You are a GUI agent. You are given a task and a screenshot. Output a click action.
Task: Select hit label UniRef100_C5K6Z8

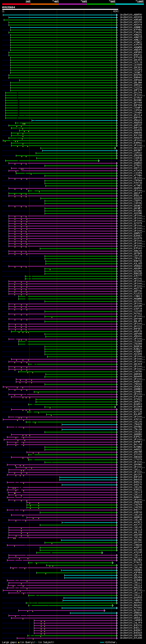(131, 424)
